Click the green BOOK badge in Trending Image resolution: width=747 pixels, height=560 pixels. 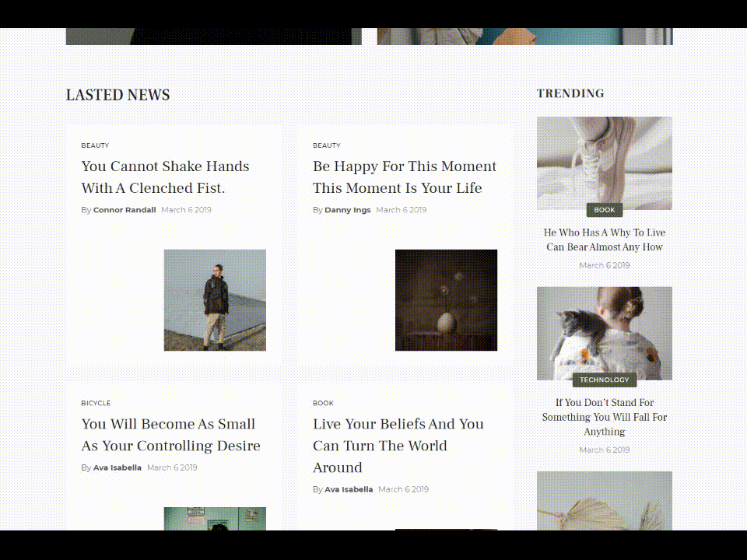[605, 210]
